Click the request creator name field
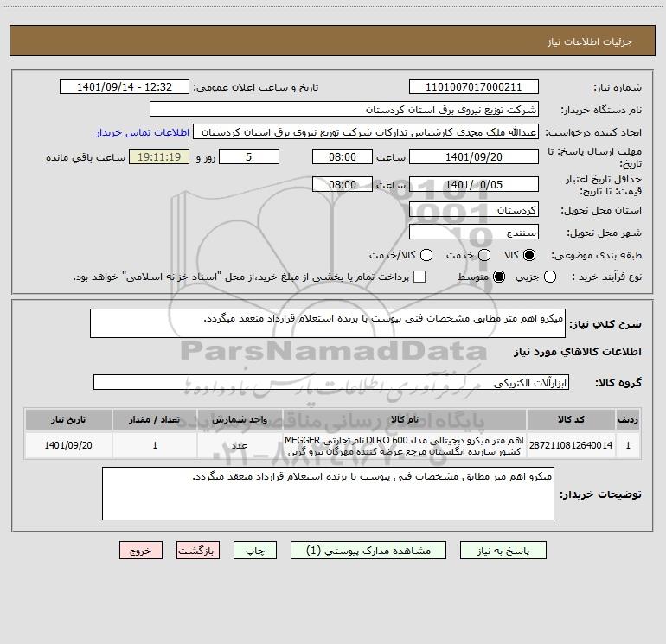 (366, 131)
